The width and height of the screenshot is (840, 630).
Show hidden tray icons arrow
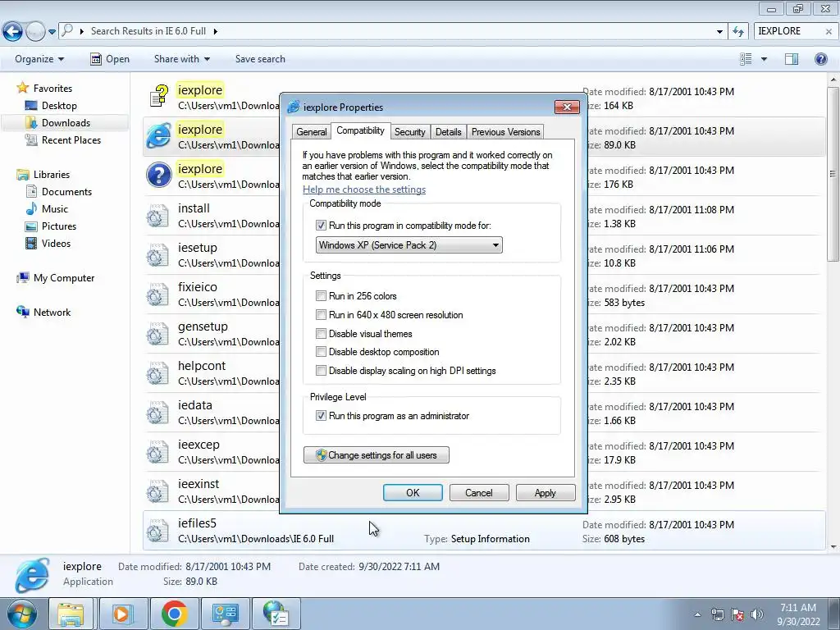pos(697,614)
